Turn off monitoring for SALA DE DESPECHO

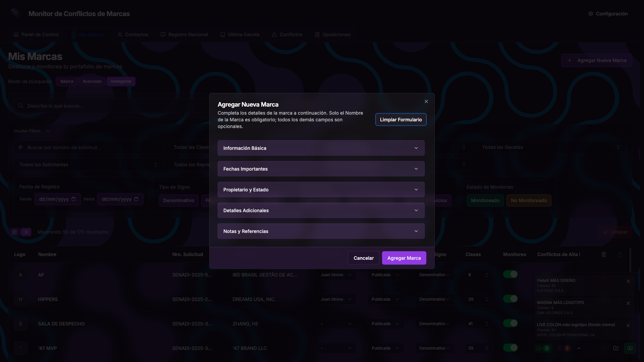point(510,323)
